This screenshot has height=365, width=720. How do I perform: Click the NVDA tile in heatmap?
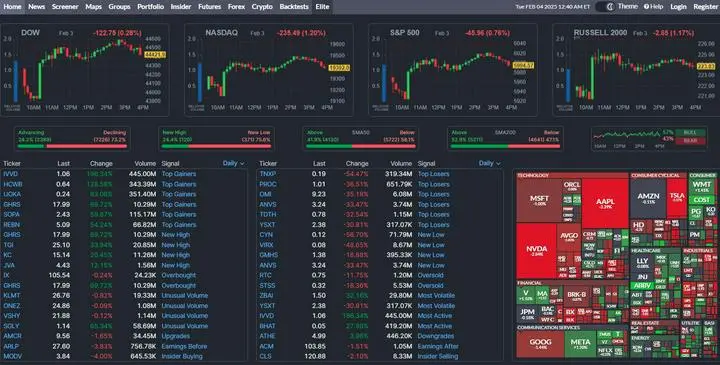(x=536, y=251)
